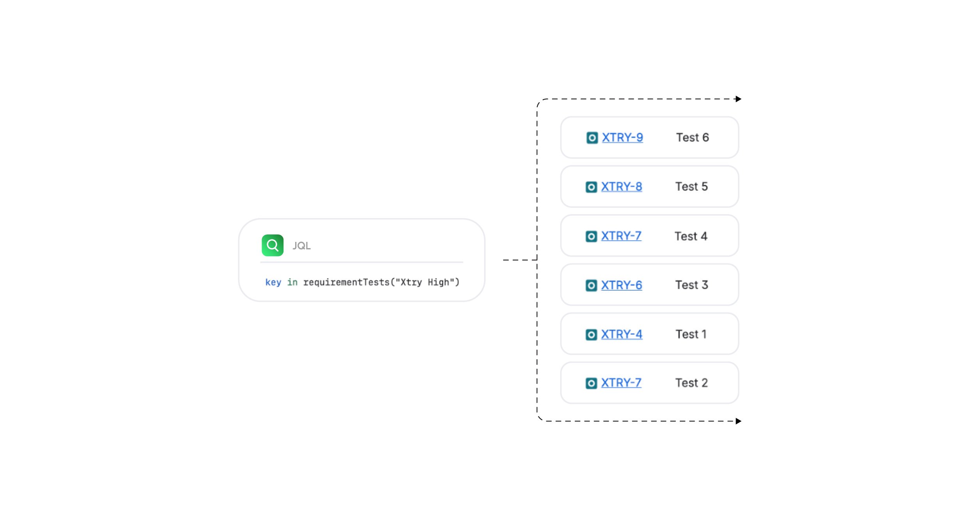This screenshot has height=520, width=980.
Task: Select the Test 3 result label
Action: pyautogui.click(x=691, y=285)
